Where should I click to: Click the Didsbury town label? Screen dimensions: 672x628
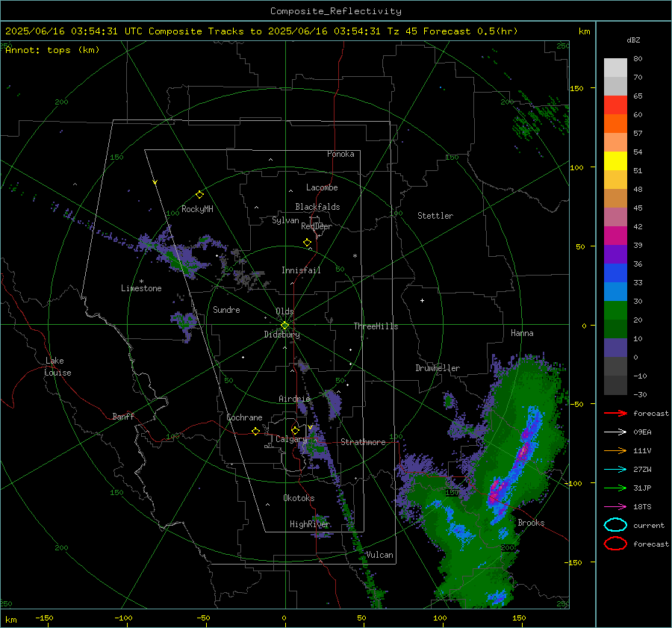coord(281,335)
